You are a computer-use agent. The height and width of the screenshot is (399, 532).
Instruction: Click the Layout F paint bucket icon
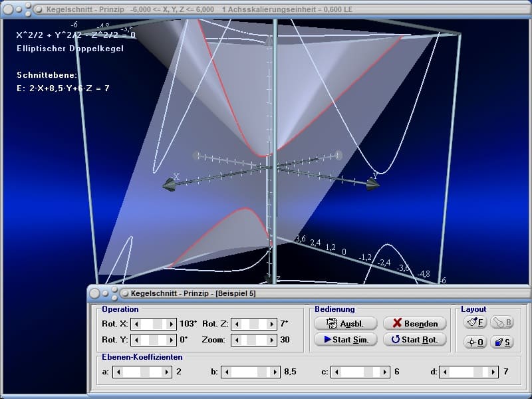click(475, 322)
